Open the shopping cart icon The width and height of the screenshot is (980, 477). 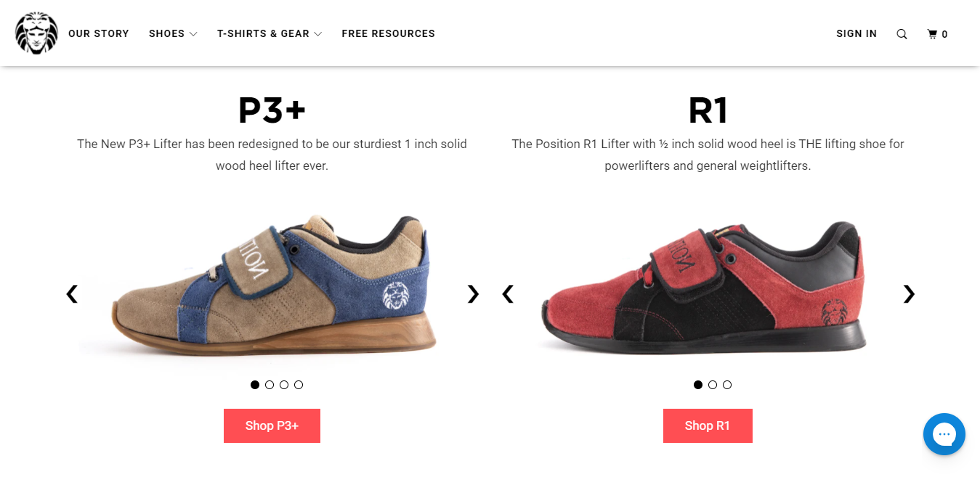tap(937, 34)
